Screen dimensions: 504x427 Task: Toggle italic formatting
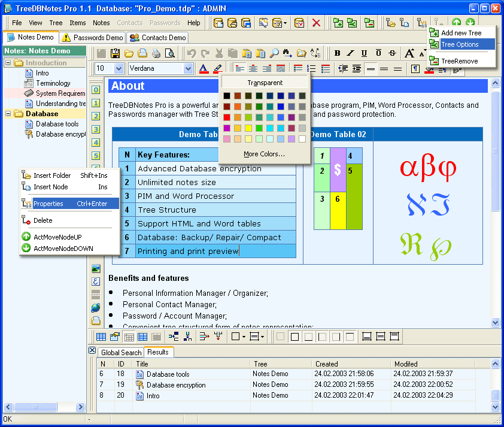tap(351, 53)
